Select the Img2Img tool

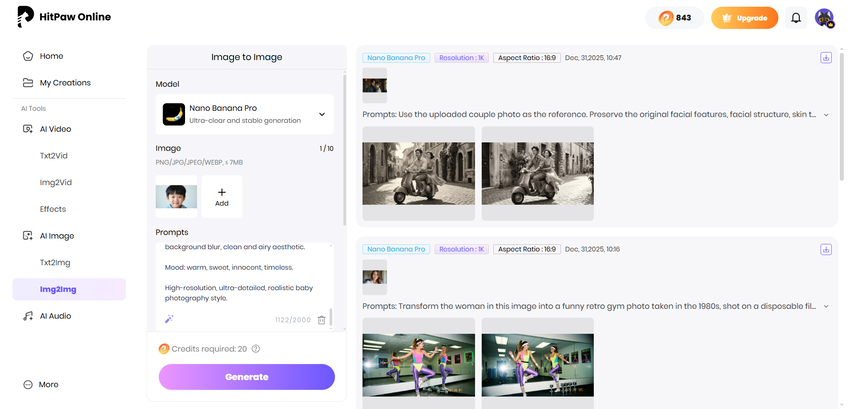[x=69, y=289]
